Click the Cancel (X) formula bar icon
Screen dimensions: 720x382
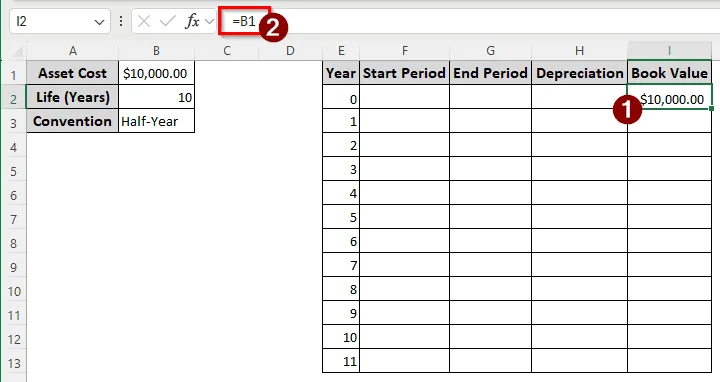pyautogui.click(x=144, y=21)
